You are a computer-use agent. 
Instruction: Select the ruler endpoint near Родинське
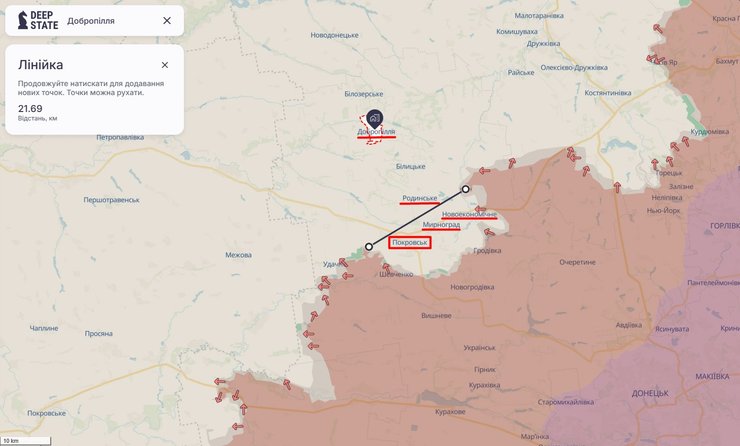[465, 189]
